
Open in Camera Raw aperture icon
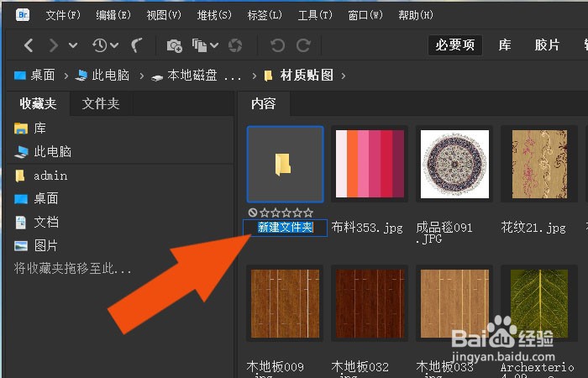[235, 45]
